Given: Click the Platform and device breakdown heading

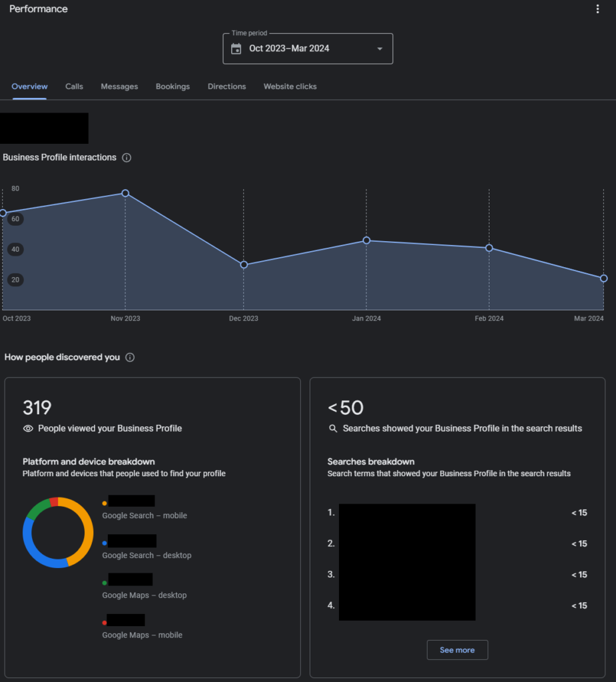Looking at the screenshot, I should pyautogui.click(x=89, y=462).
